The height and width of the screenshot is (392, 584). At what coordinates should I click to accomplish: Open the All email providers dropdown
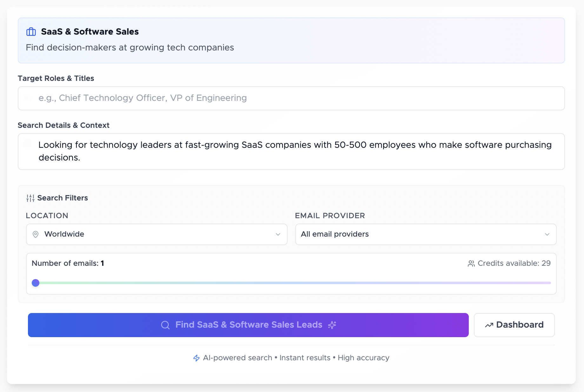pyautogui.click(x=426, y=234)
